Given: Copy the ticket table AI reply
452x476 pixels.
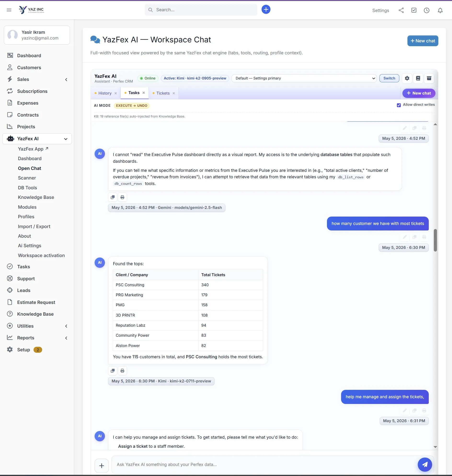Looking at the screenshot, I should click(x=113, y=370).
